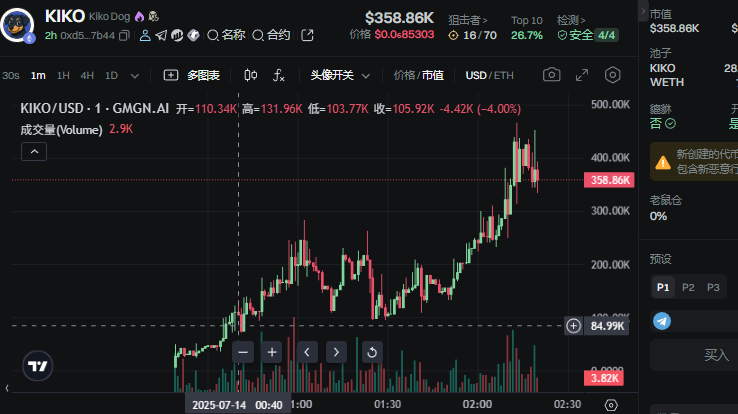Viewport: 738px width, 414px height.
Task: Open candlestick chart type selector
Action: click(251, 75)
